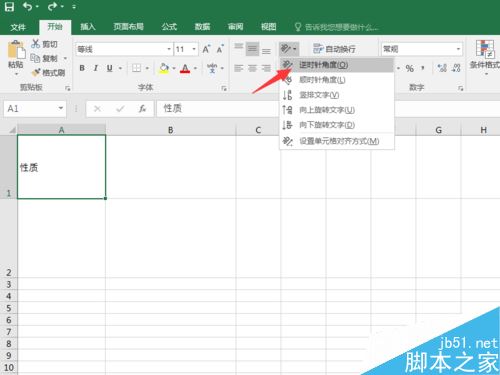
Task: Open the Font group dialog launcher
Action: click(x=224, y=88)
